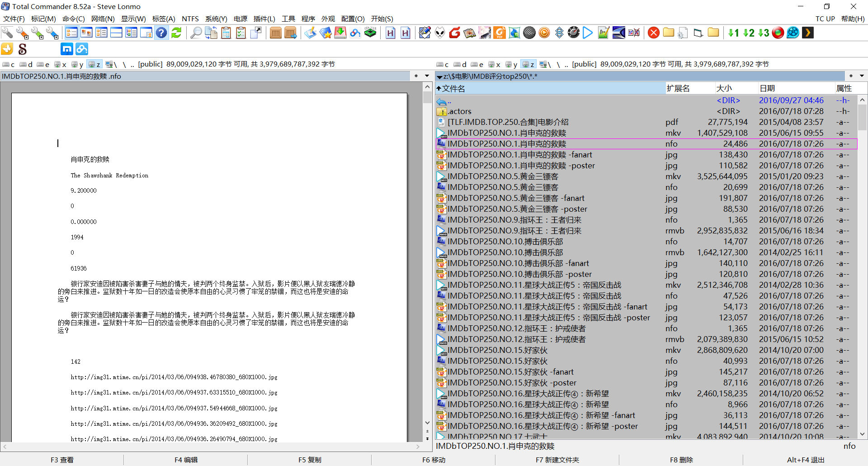Click the F3 查看 button
The image size is (868, 466).
62,460
